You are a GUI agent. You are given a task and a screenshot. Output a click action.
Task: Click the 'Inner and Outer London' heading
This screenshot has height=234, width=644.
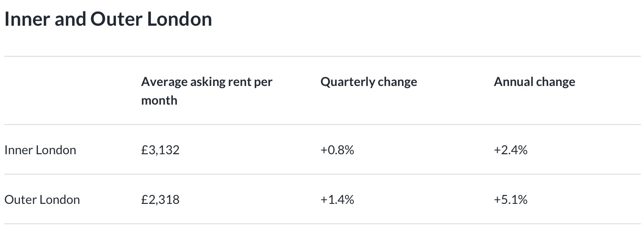[108, 19]
